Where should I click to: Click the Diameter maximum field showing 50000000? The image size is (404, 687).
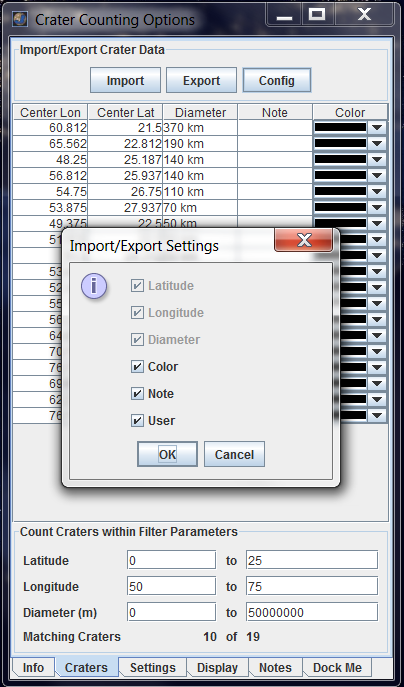tap(312, 612)
